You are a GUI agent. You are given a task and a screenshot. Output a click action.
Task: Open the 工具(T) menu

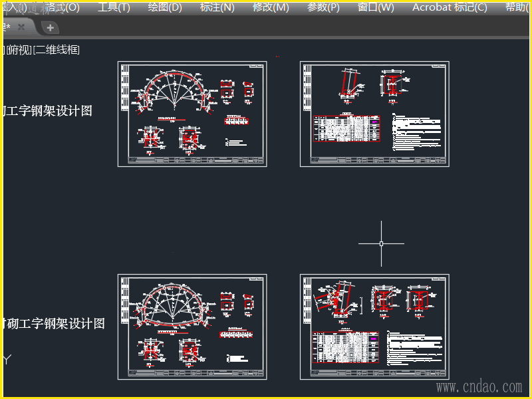click(114, 7)
